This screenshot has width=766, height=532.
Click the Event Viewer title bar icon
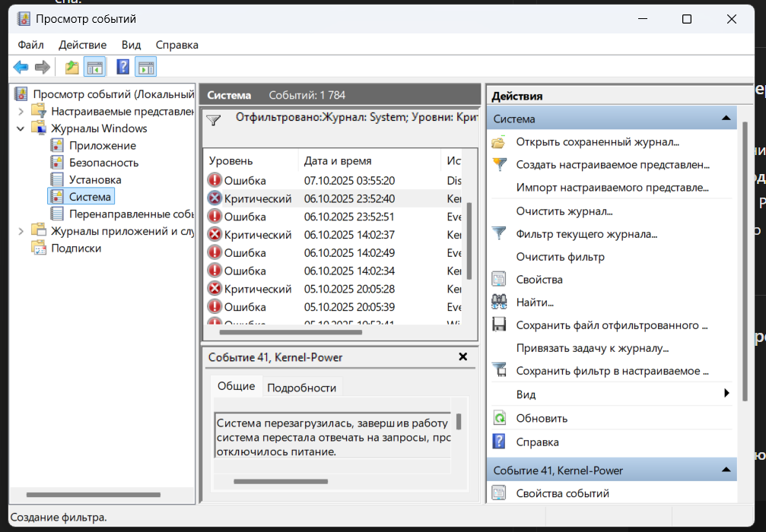[23, 19]
